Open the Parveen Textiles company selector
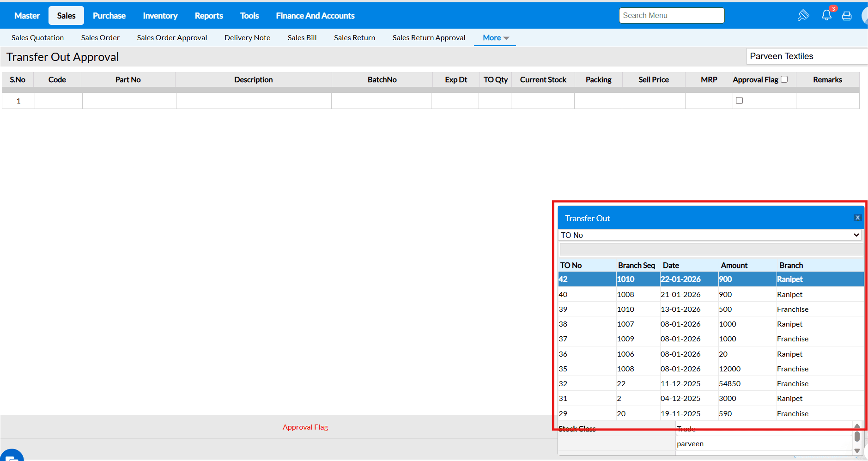Image resolution: width=868 pixels, height=461 pixels. [x=806, y=56]
